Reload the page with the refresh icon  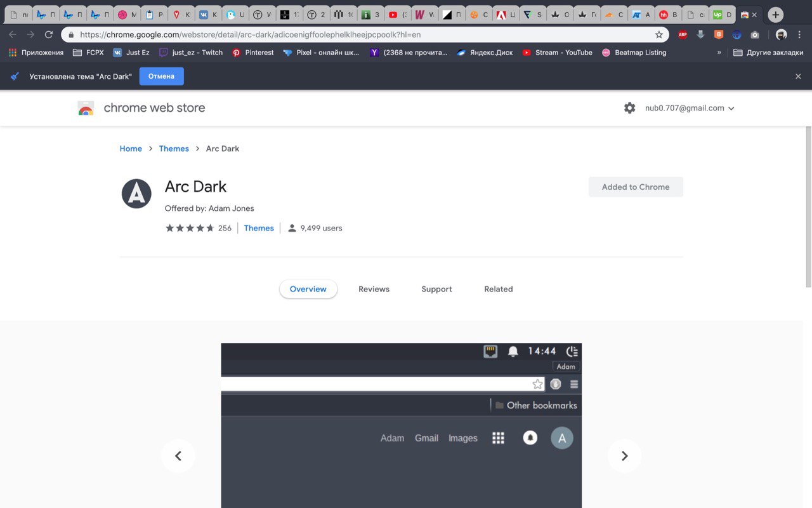click(x=49, y=35)
